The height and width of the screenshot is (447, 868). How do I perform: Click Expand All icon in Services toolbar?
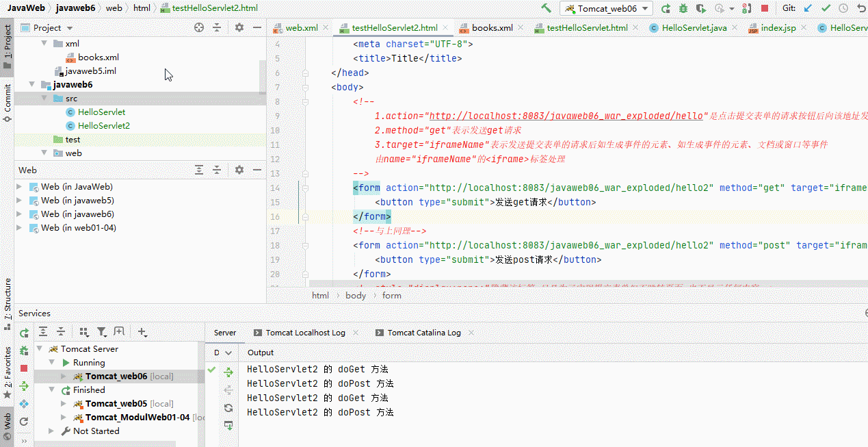click(43, 332)
